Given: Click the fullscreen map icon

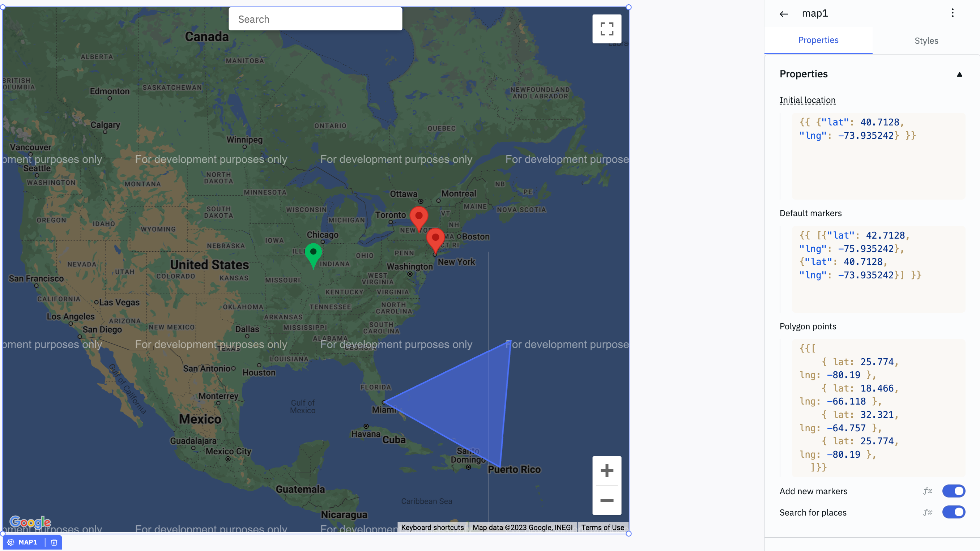Looking at the screenshot, I should tap(606, 29).
